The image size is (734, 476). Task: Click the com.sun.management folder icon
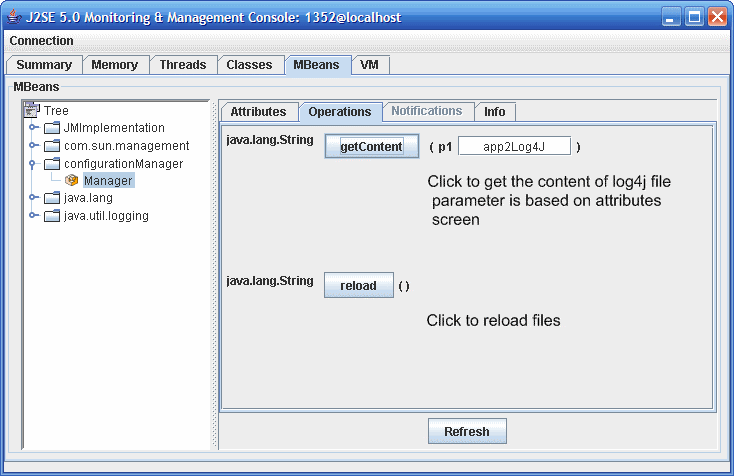52,146
